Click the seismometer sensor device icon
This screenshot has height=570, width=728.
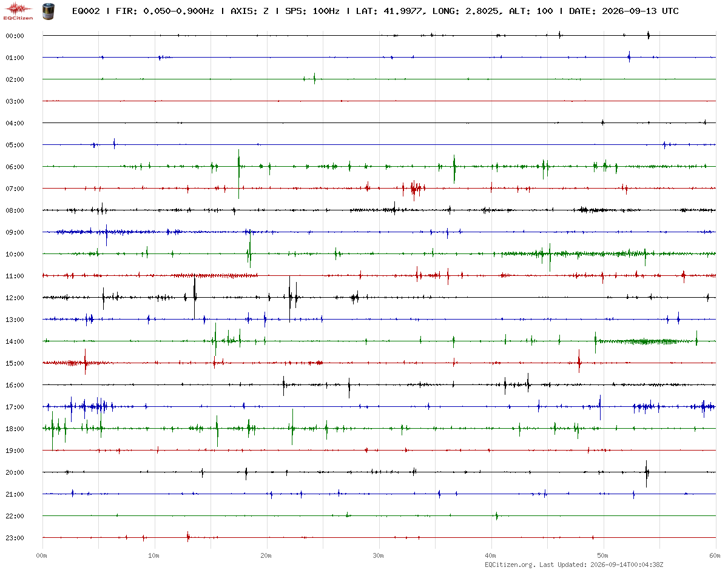[47, 10]
